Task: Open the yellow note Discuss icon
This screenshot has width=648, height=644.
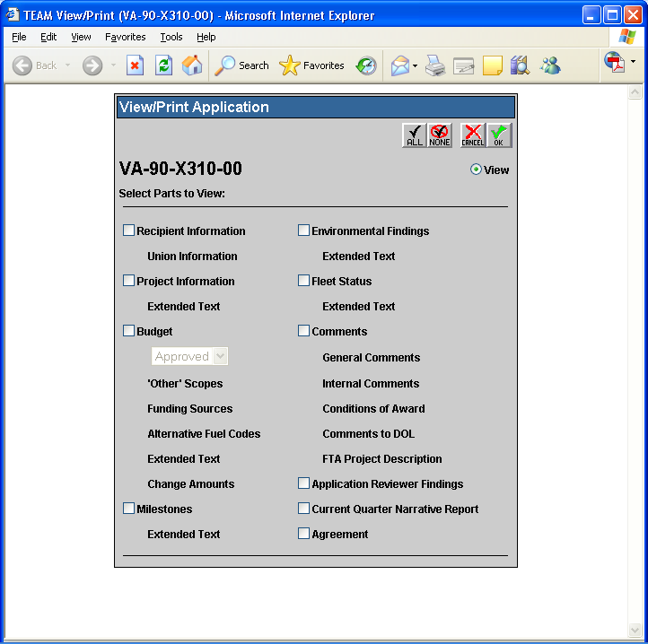Action: (x=492, y=65)
